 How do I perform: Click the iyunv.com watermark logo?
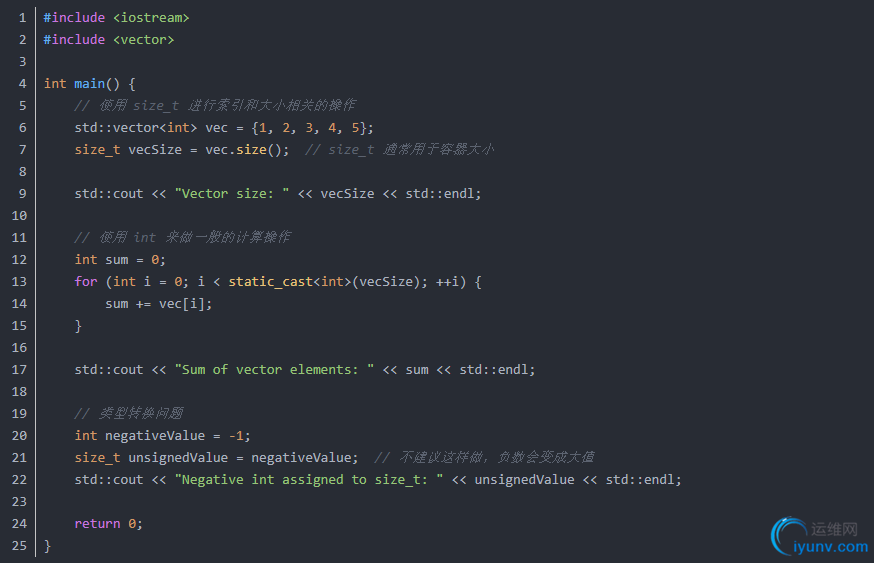[819, 537]
